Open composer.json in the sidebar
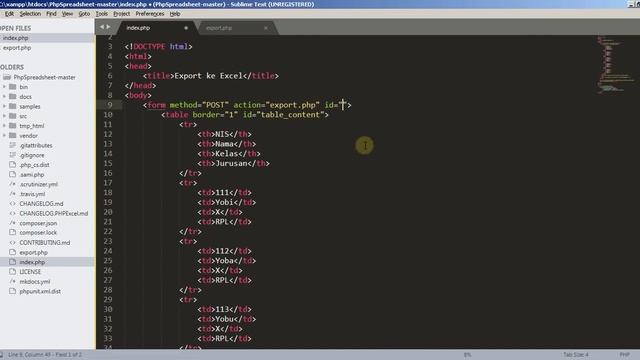 (38, 223)
